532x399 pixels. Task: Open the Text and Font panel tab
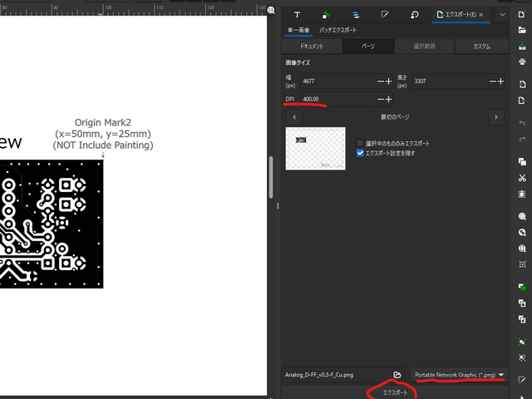pos(297,15)
